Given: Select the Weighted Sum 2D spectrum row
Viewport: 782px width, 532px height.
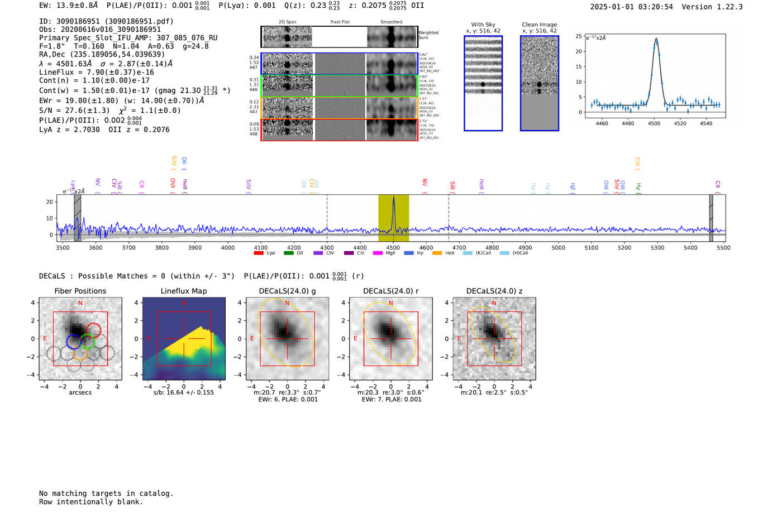Looking at the screenshot, I should pyautogui.click(x=340, y=37).
